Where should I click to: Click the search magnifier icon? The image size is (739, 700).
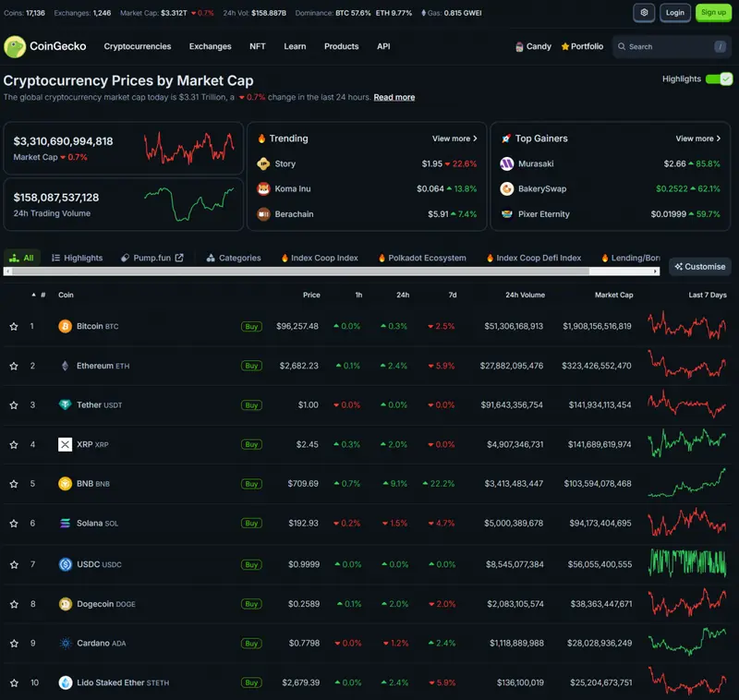pyautogui.click(x=622, y=46)
